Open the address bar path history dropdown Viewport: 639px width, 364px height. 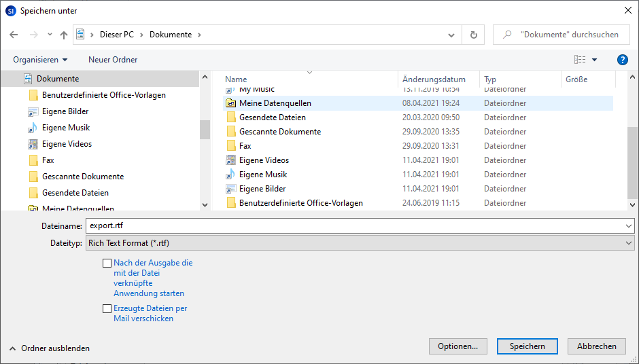(x=451, y=35)
